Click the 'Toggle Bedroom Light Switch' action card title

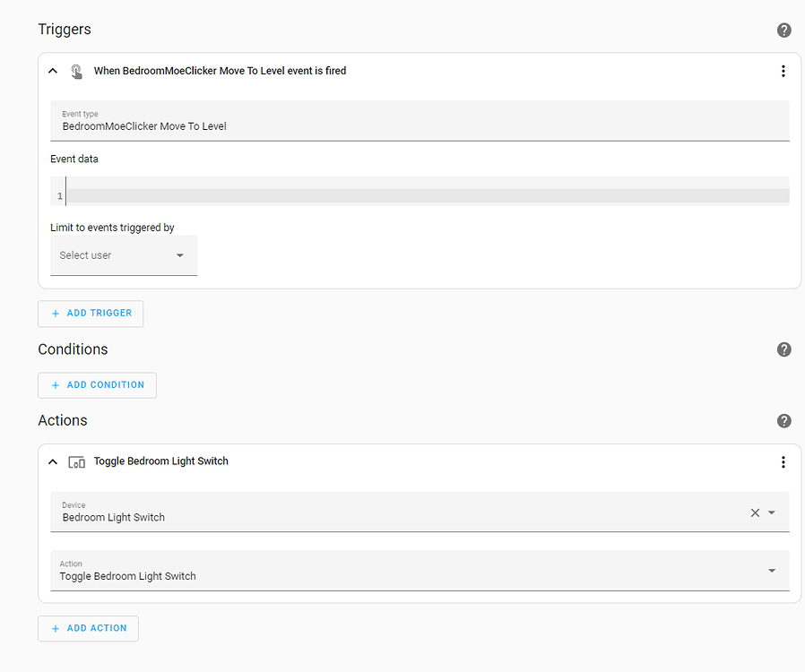point(160,461)
